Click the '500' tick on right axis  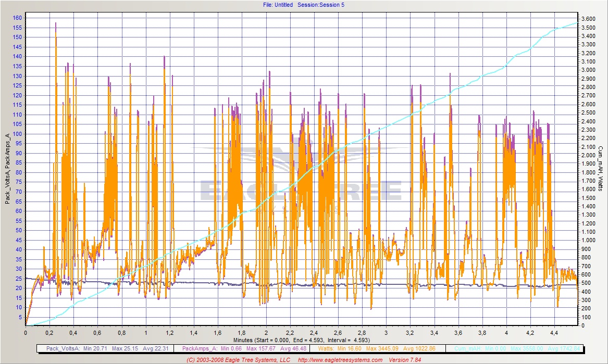pos(586,283)
